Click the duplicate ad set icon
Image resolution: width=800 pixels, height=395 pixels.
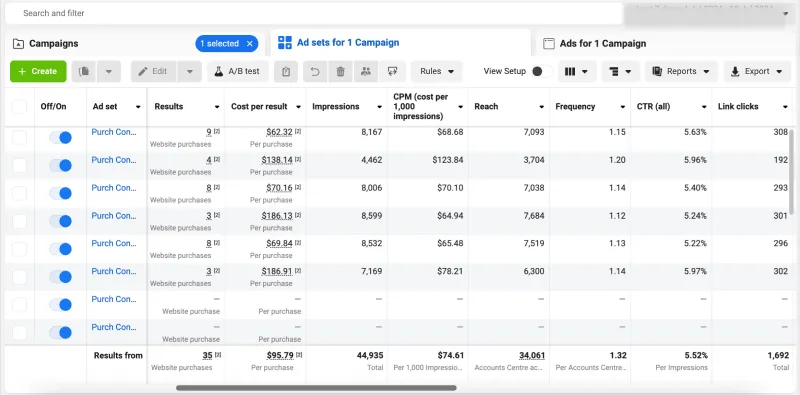[84, 71]
